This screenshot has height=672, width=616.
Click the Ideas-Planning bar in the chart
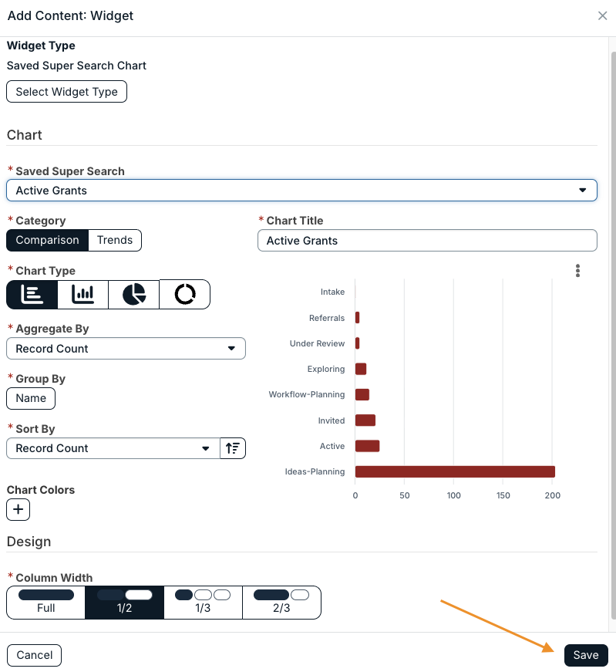coord(455,471)
